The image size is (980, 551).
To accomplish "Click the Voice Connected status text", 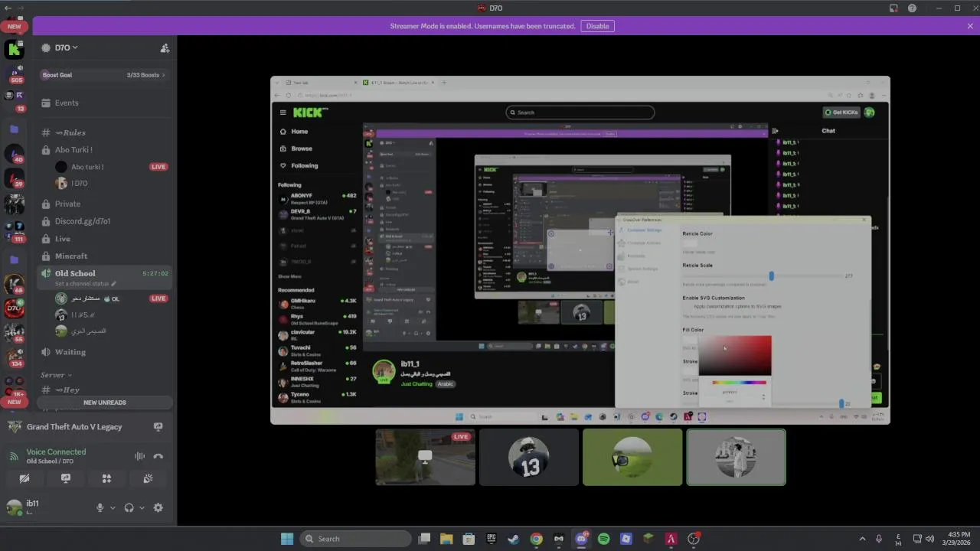I will pos(56,452).
